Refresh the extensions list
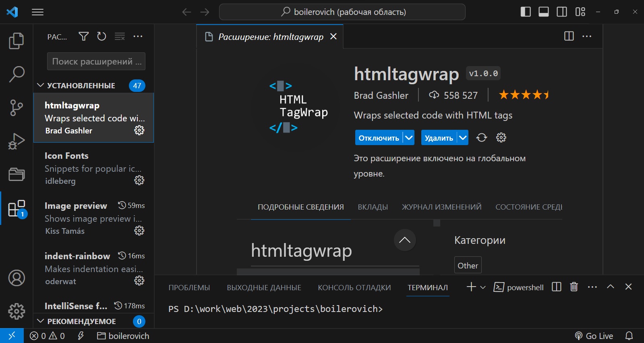Viewport: 644px width, 343px height. [x=101, y=37]
